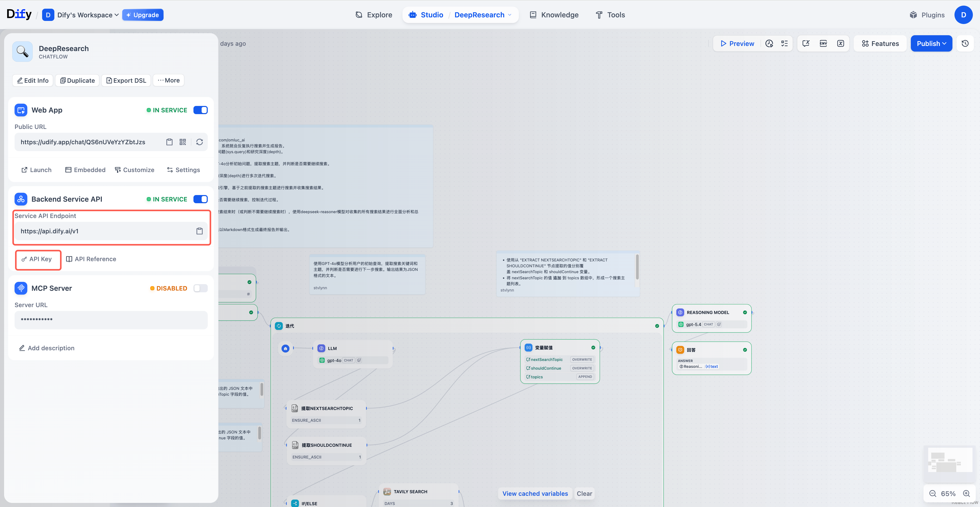Open the Features panel
980x507 pixels.
click(x=880, y=43)
